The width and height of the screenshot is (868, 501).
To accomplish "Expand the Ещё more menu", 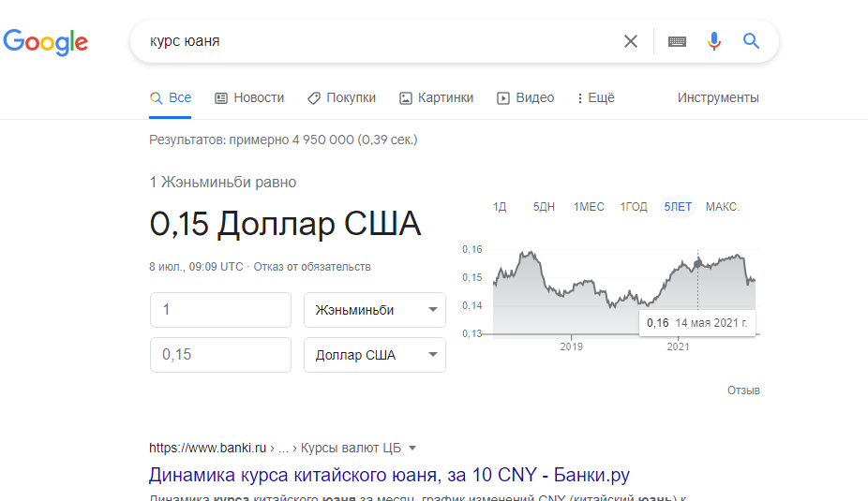I will pyautogui.click(x=596, y=97).
